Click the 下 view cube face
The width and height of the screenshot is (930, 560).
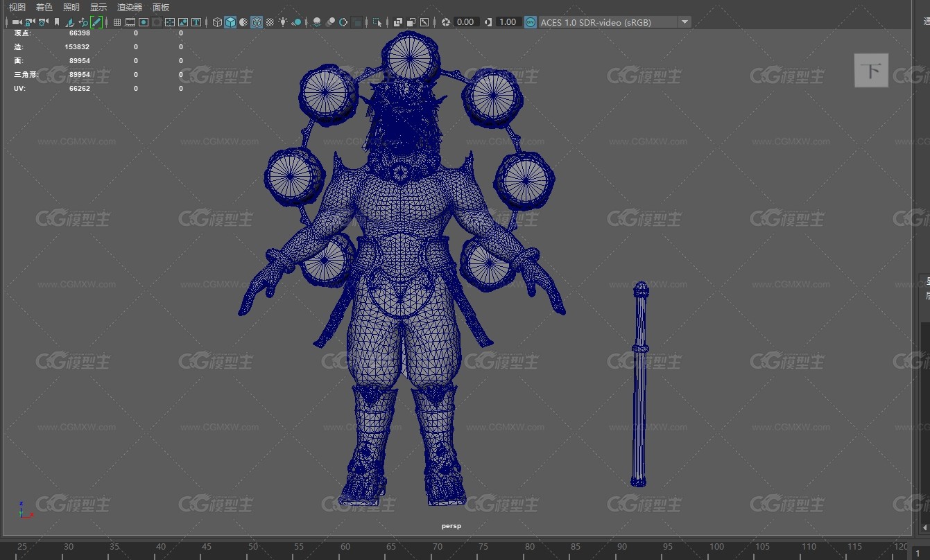click(871, 70)
